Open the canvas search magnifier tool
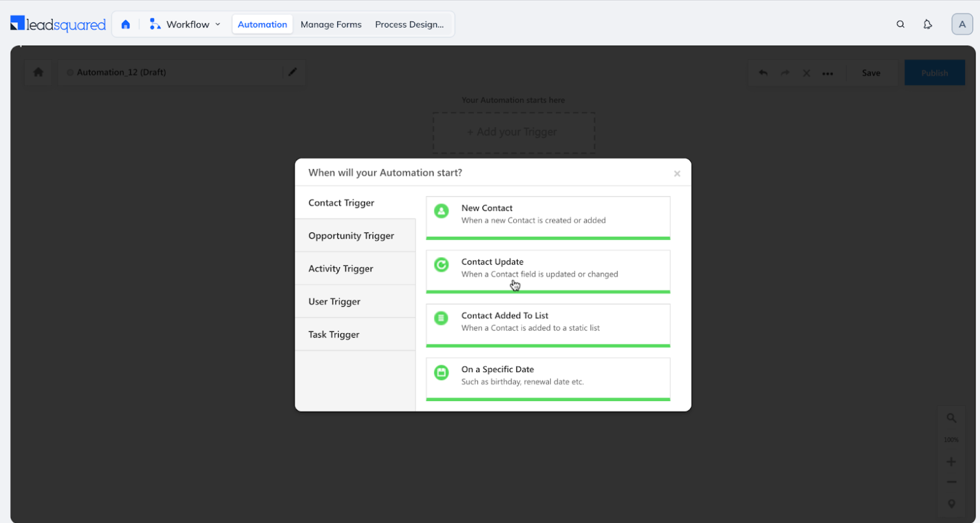The width and height of the screenshot is (980, 523). 951,417
